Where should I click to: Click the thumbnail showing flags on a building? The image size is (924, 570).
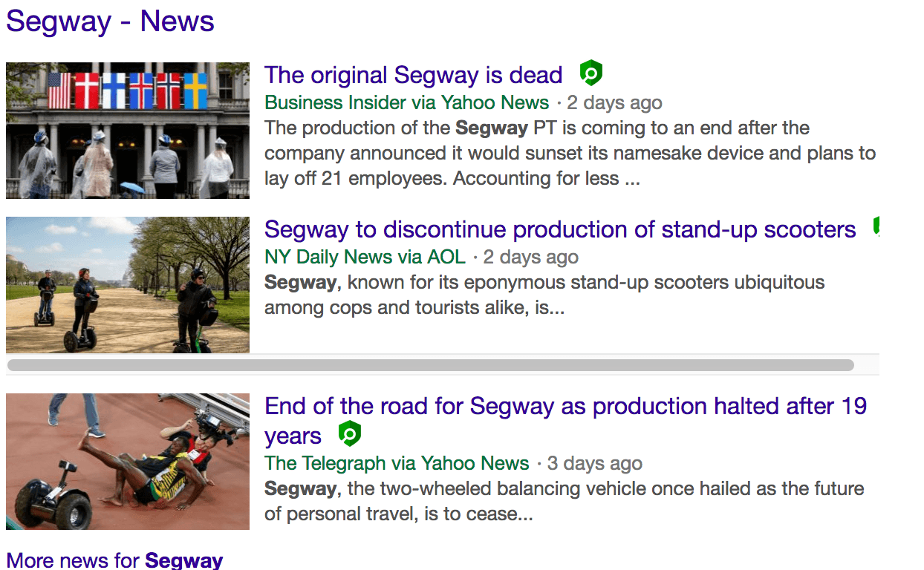pos(128,131)
